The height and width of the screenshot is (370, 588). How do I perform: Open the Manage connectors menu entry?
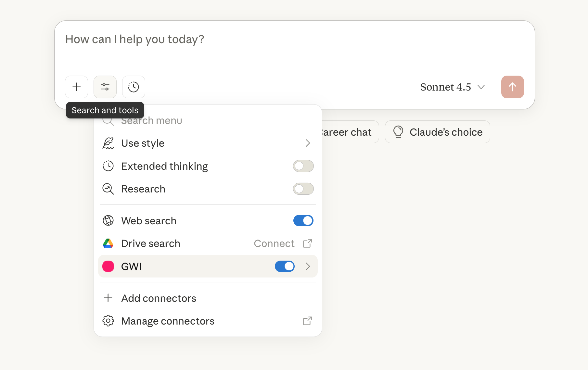[x=168, y=321]
